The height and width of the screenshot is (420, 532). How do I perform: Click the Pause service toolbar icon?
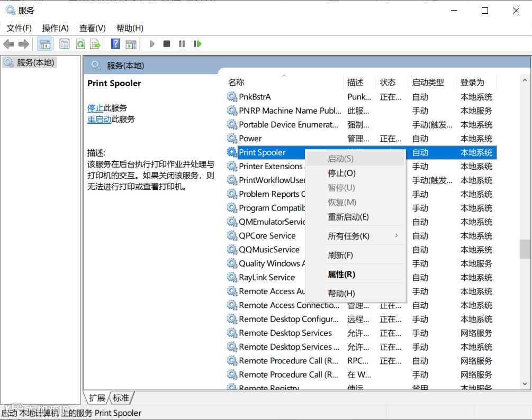182,44
